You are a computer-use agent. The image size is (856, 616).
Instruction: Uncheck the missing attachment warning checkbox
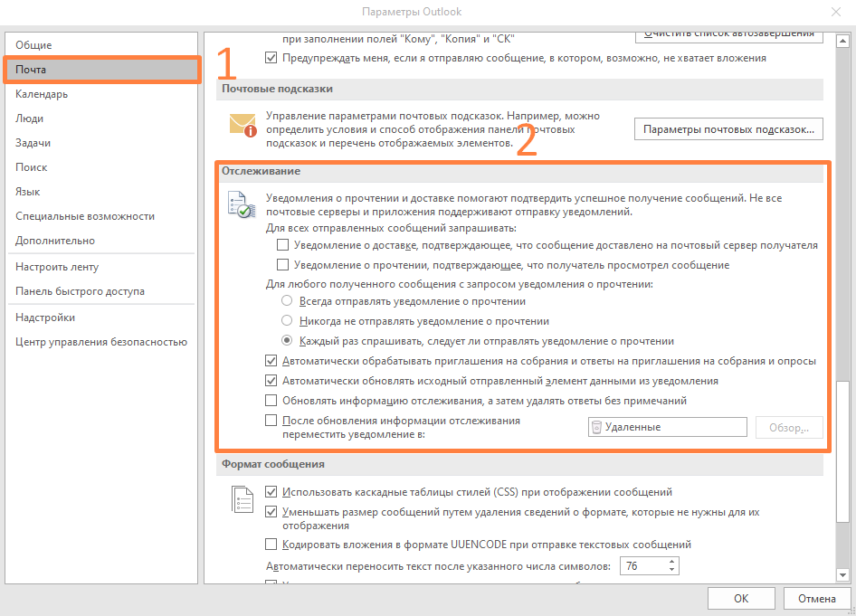(271, 58)
